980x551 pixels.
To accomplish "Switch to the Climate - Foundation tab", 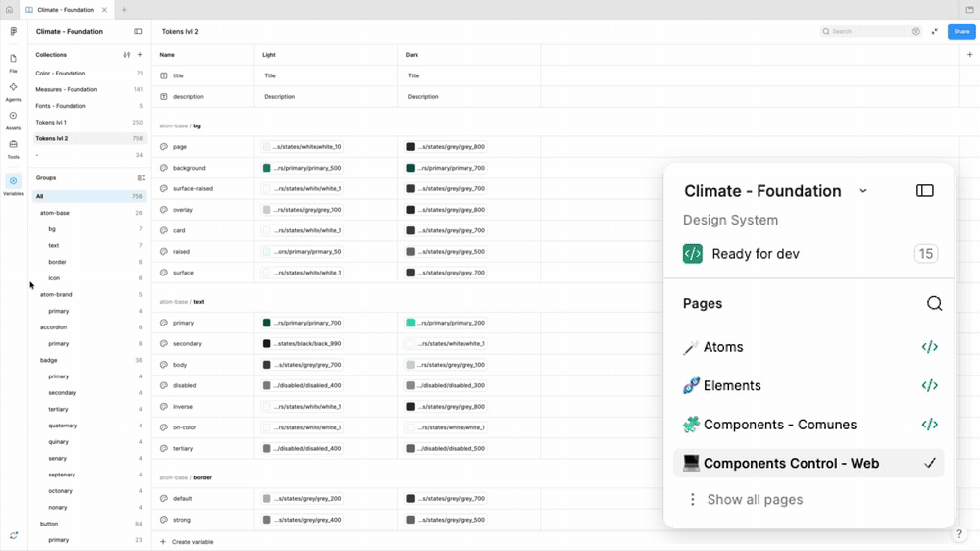I will 66,10.
